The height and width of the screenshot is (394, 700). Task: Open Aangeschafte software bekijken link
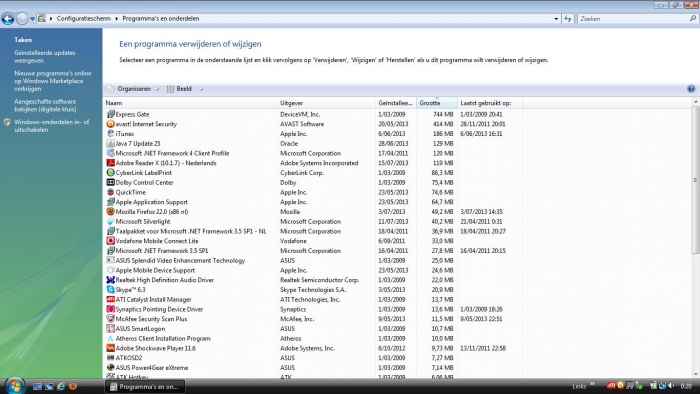45,105
